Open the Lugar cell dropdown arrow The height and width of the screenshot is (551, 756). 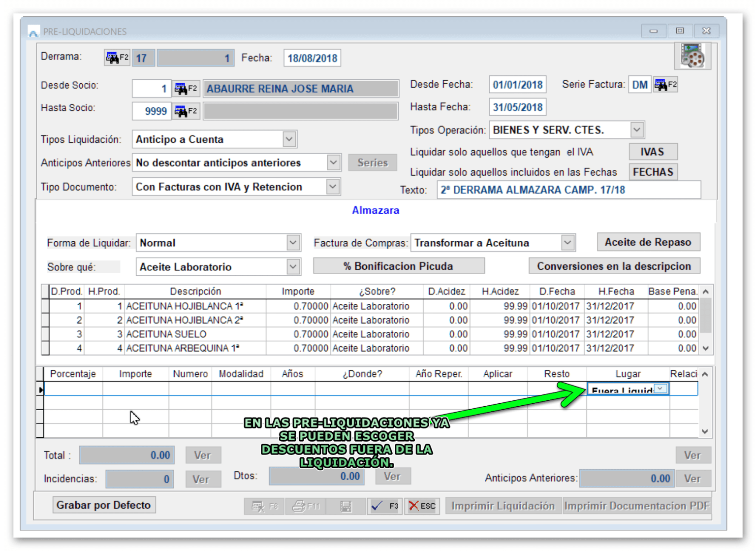click(x=661, y=389)
